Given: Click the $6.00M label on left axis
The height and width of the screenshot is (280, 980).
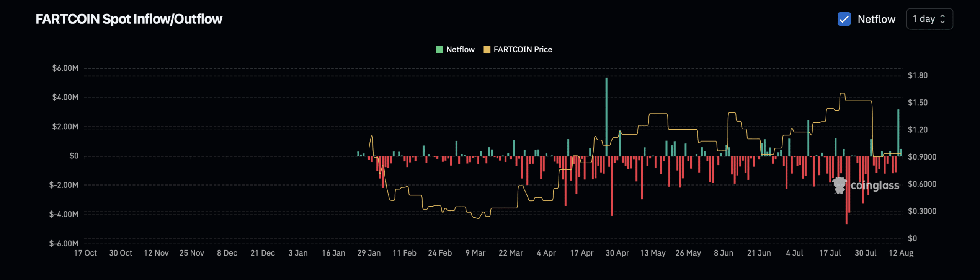Looking at the screenshot, I should [65, 68].
